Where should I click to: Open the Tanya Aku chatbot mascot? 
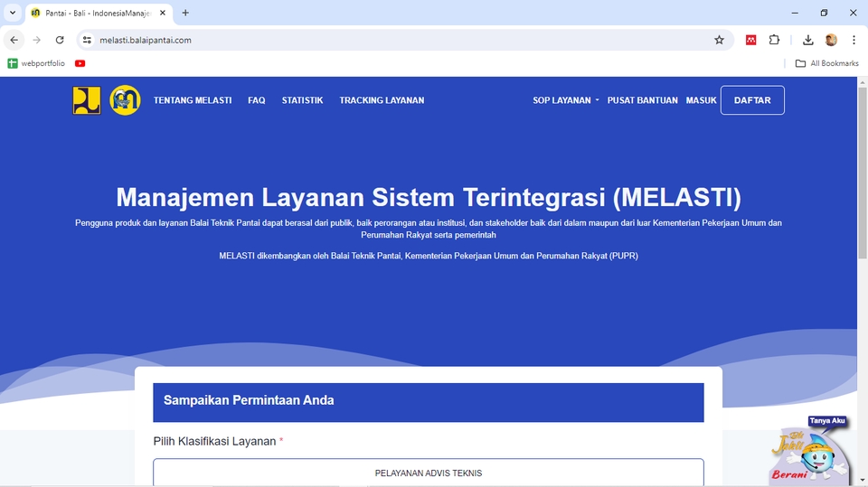(812, 449)
